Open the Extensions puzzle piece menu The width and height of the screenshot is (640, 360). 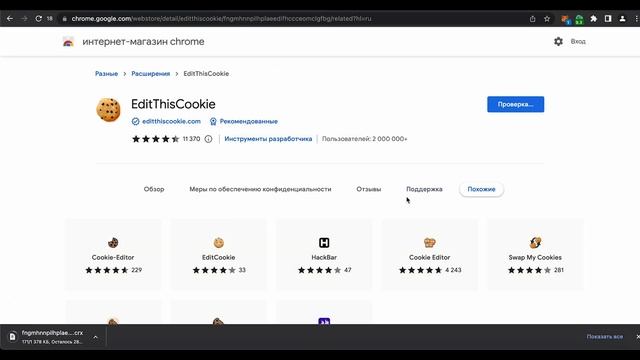coord(593,19)
